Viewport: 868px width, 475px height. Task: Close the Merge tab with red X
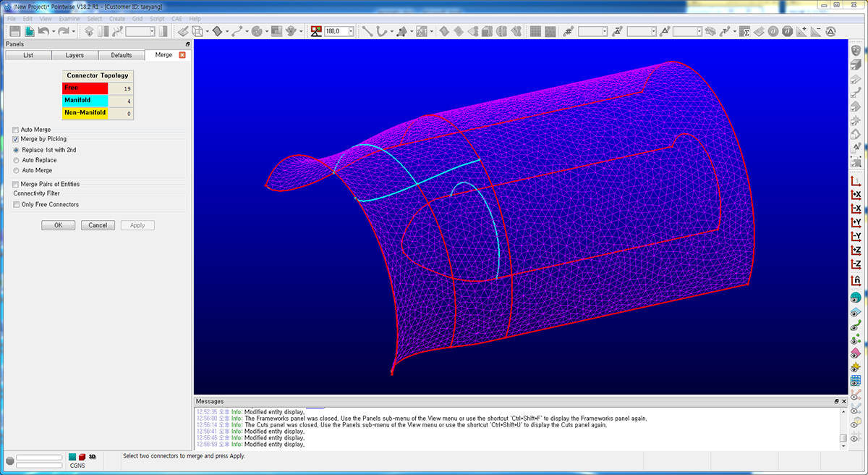point(182,55)
